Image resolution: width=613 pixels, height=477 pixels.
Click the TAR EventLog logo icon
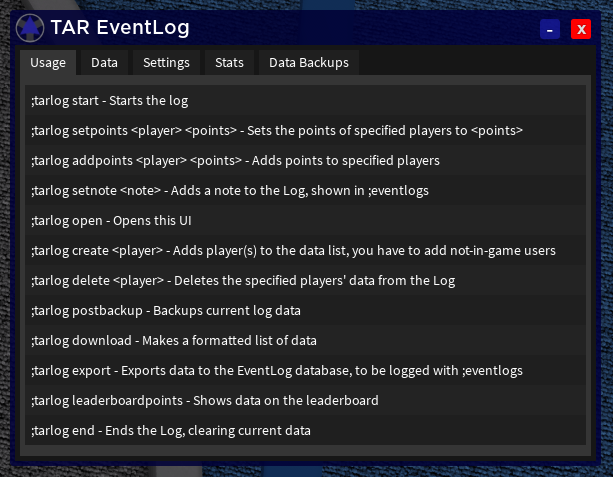point(30,28)
